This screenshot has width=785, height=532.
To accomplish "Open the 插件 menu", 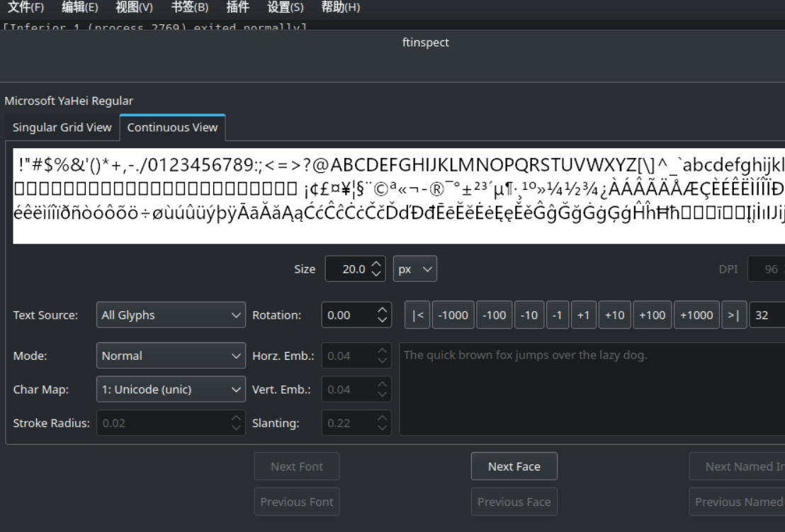I will coord(238,8).
